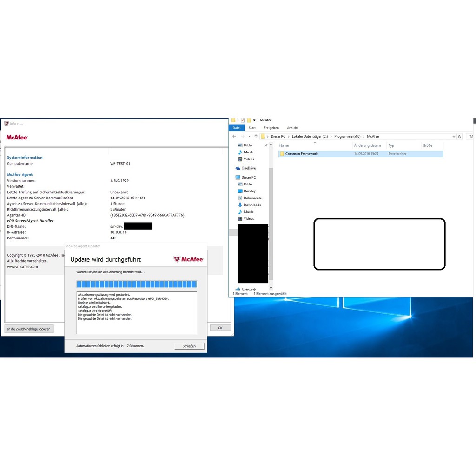Click the Desktop icon under Dieser PC
476x476 pixels.
(240, 191)
